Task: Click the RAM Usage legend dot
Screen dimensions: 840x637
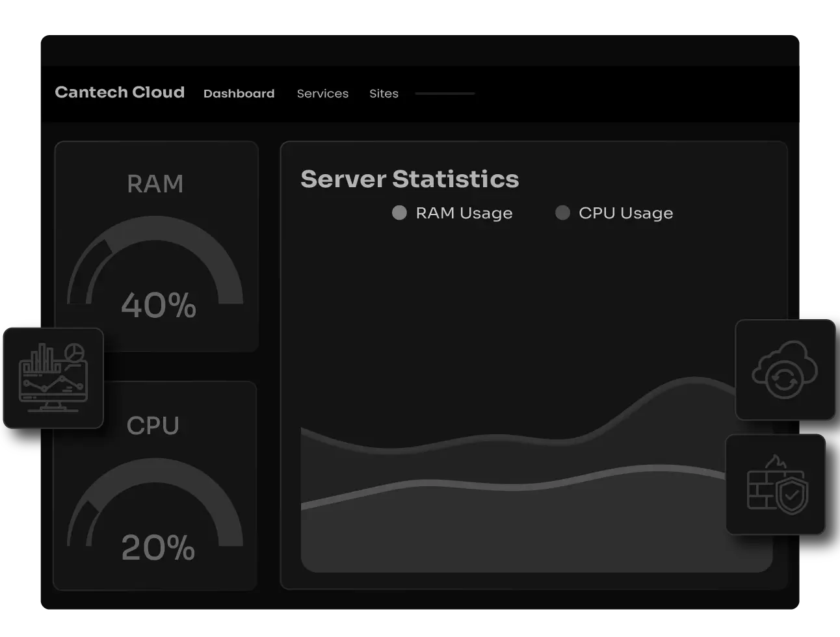Action: pyautogui.click(x=399, y=213)
